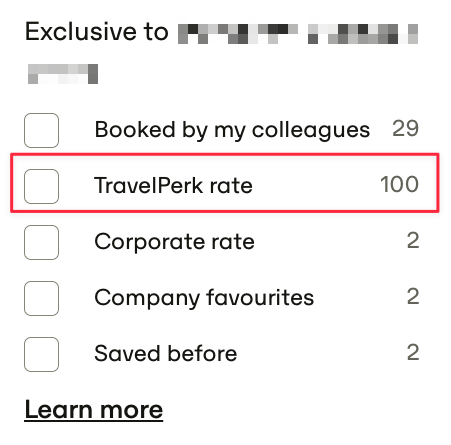The width and height of the screenshot is (451, 445).
Task: Enable the TravelPerk rate checkbox
Action: point(41,186)
